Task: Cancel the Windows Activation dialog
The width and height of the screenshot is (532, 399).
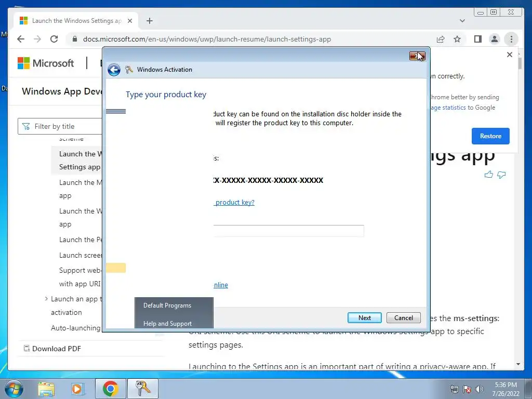Action: point(403,318)
